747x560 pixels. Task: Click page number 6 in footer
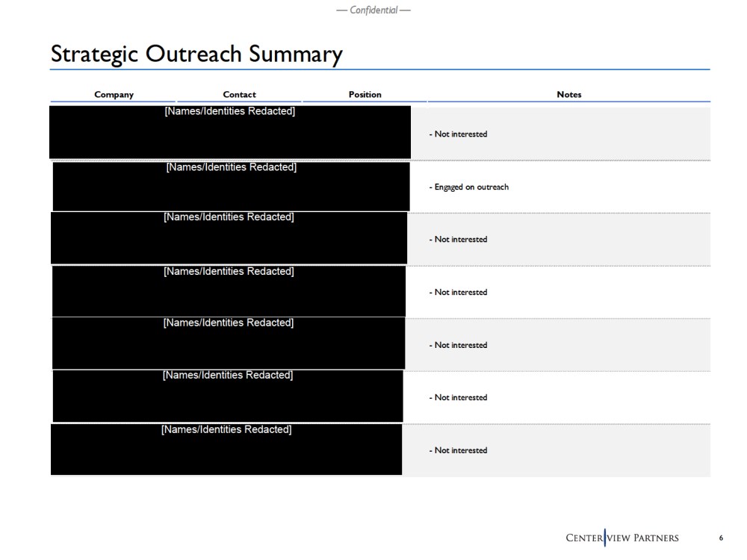tap(721, 538)
